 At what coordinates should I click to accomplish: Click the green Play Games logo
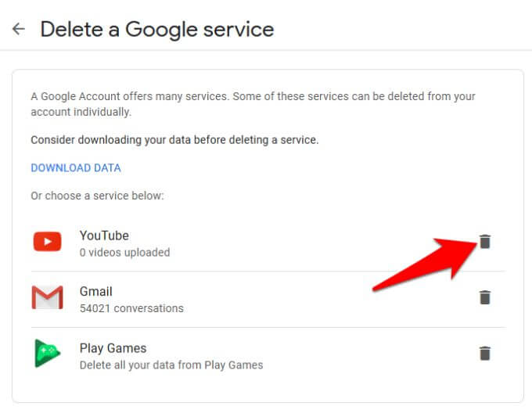click(47, 354)
